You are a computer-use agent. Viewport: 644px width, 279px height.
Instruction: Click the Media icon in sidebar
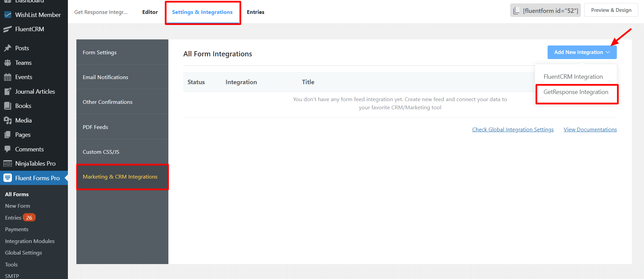pos(7,120)
